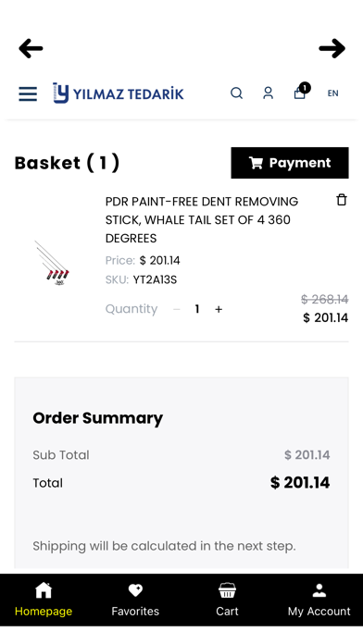Open the search magnifier icon
The width and height of the screenshot is (363, 644).
[236, 93]
